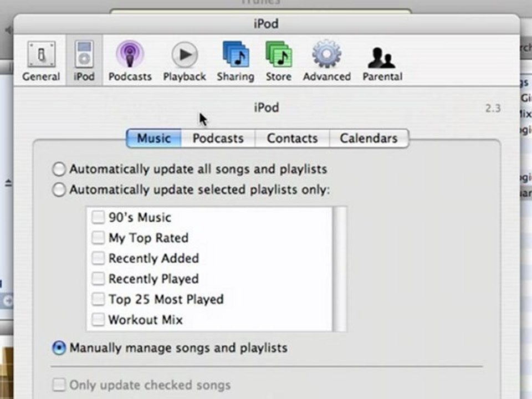The image size is (532, 399).
Task: Check the My Top Rated playlist box
Action: [x=98, y=238]
